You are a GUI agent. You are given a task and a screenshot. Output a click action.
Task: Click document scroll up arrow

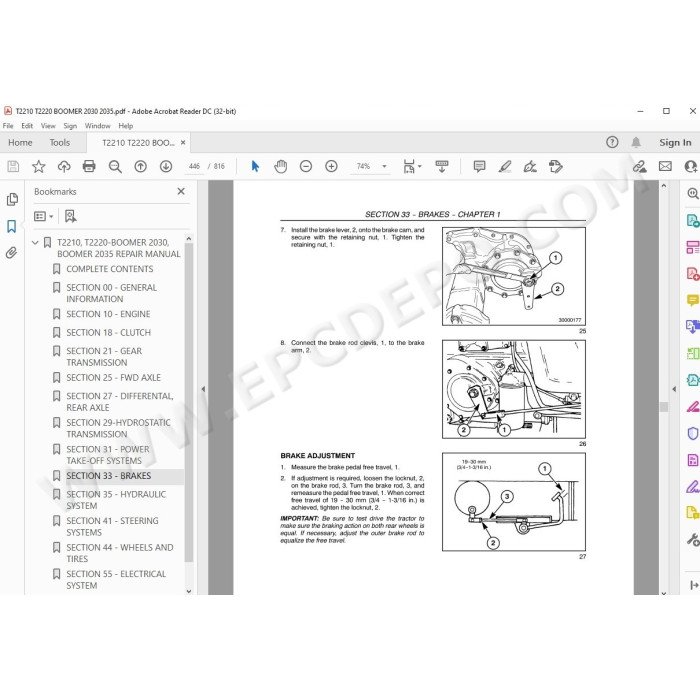pos(664,185)
